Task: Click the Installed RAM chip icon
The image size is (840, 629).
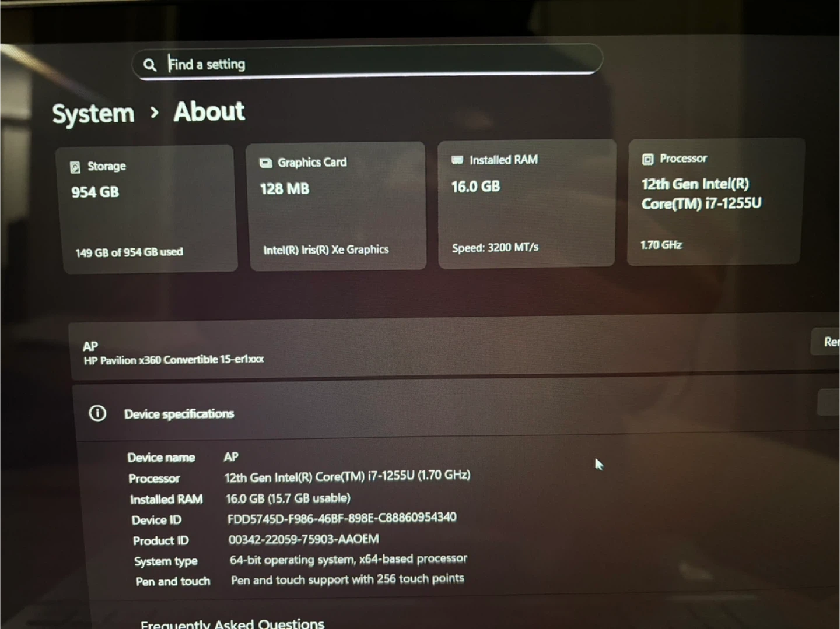Action: [457, 160]
